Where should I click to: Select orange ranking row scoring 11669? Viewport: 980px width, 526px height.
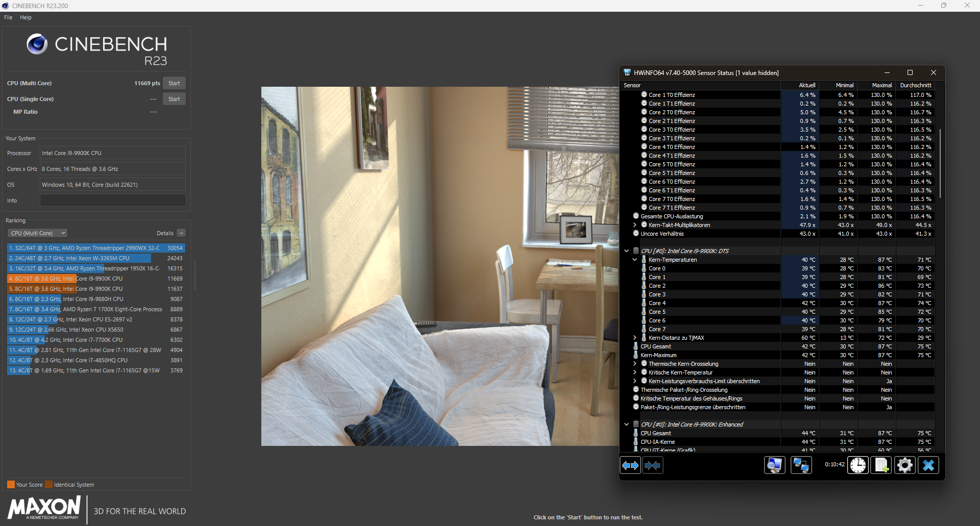tap(96, 279)
